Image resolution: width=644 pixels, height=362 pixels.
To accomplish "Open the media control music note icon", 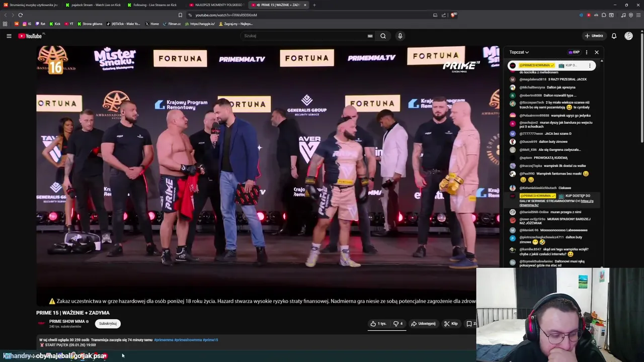I will click(623, 15).
